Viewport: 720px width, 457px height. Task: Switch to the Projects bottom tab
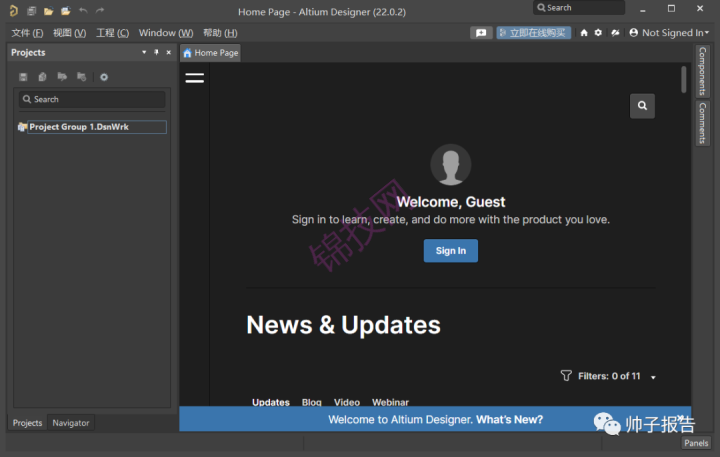27,423
